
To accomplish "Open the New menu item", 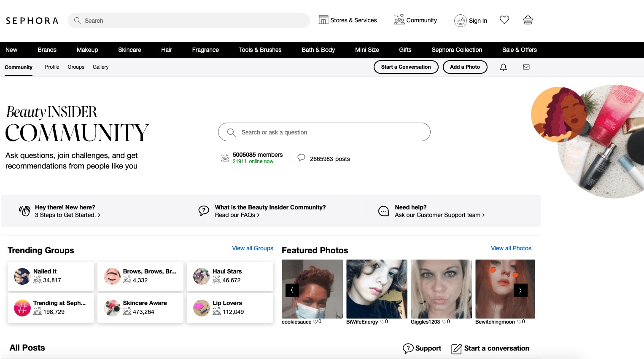I will click(11, 50).
